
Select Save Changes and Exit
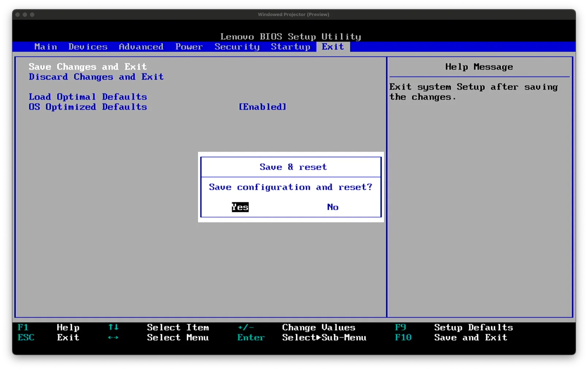(x=88, y=67)
